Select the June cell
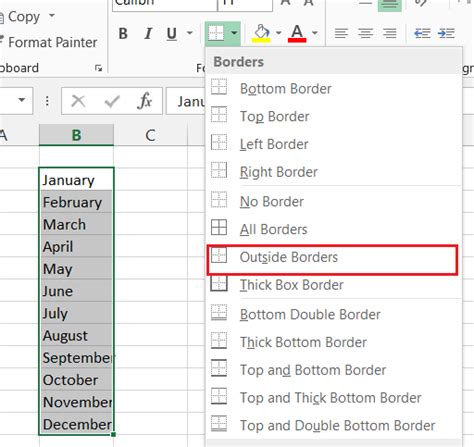This screenshot has width=474, height=447. click(x=76, y=291)
